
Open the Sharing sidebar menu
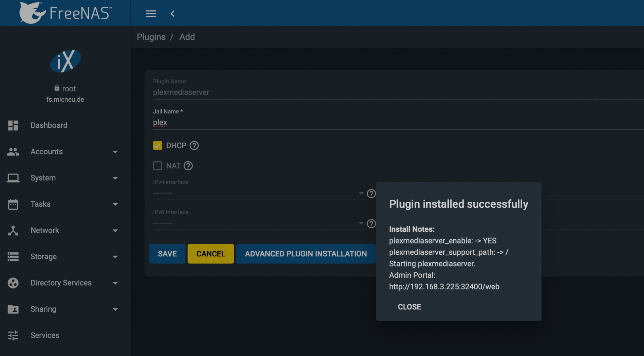tap(65, 309)
